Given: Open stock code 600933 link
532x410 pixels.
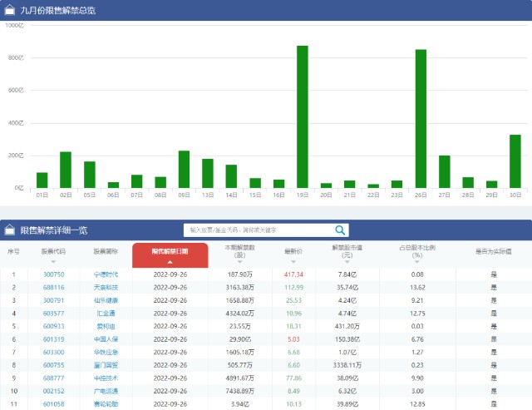Looking at the screenshot, I should tap(53, 326).
